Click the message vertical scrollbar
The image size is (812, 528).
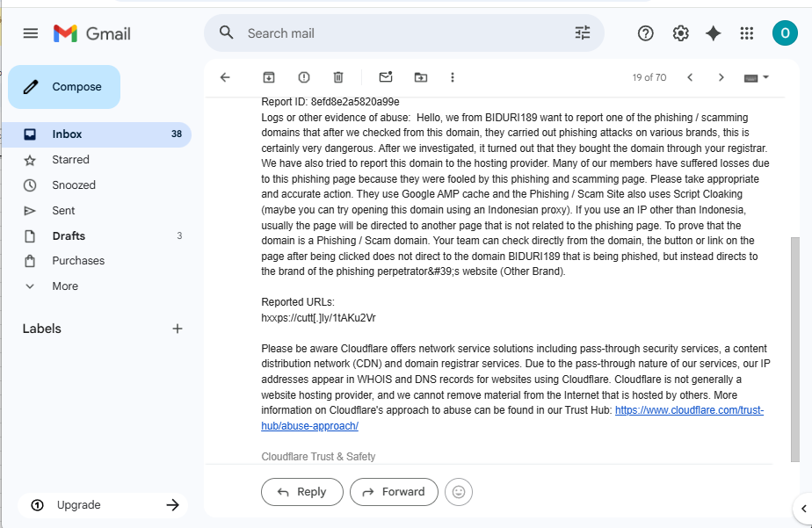point(795,350)
